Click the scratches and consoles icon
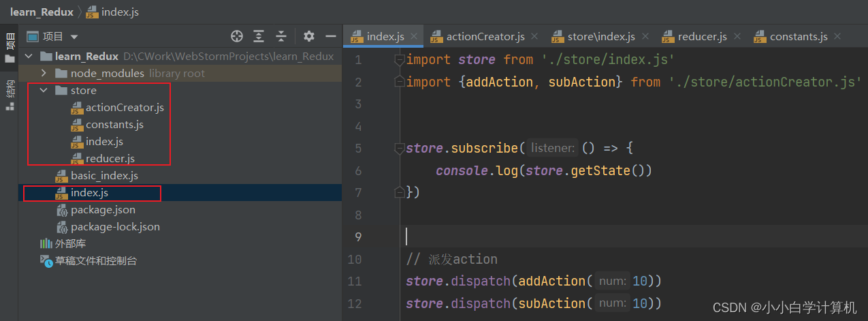Screen dimensions: 868x321 46,260
